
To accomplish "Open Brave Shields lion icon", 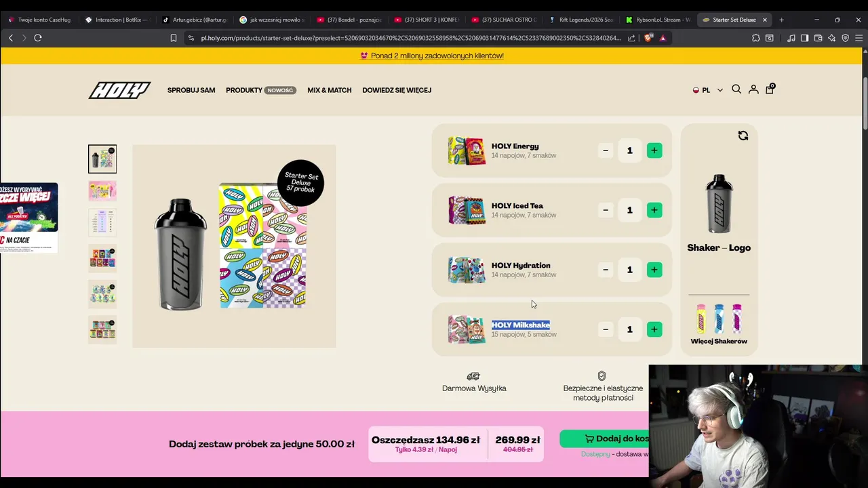I will (648, 38).
